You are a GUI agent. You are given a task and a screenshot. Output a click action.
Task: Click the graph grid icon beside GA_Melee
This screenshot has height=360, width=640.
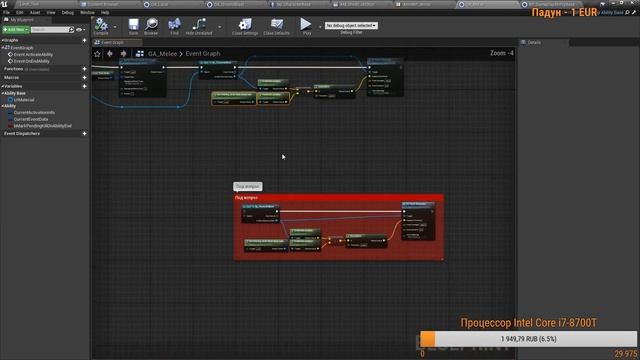click(140, 53)
